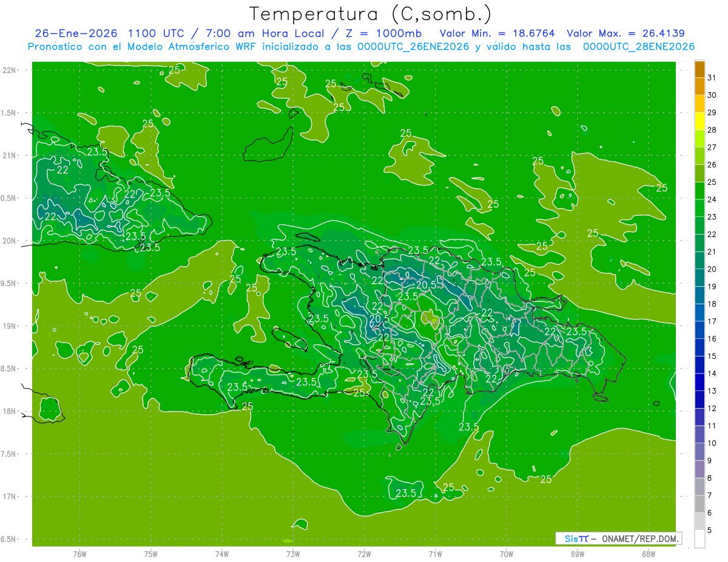The width and height of the screenshot is (728, 562).
Task: Click longitude axis label "74W"
Action: click(x=222, y=554)
